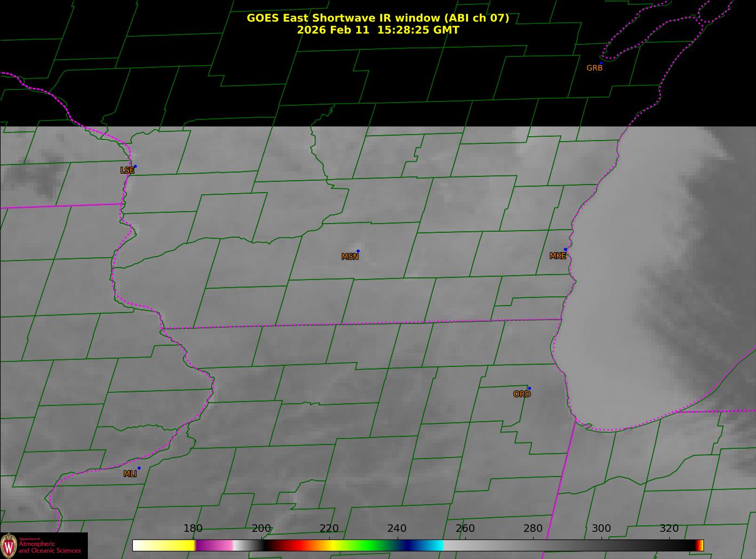Click the 180 color scale tick label
The height and width of the screenshot is (559, 756).
pos(193,529)
